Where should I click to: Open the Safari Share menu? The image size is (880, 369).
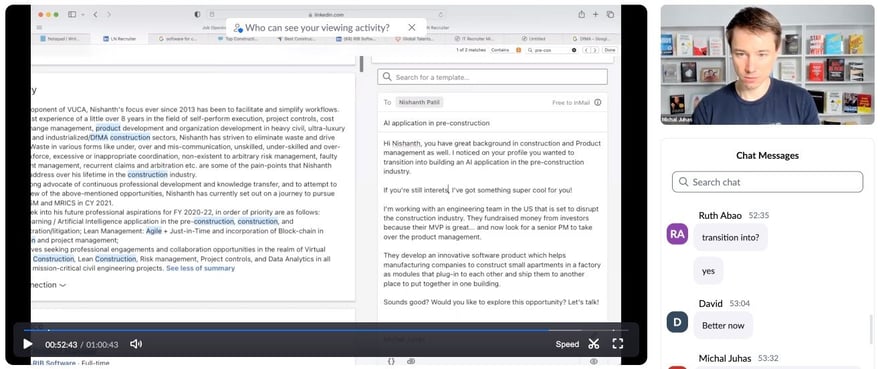tap(581, 14)
